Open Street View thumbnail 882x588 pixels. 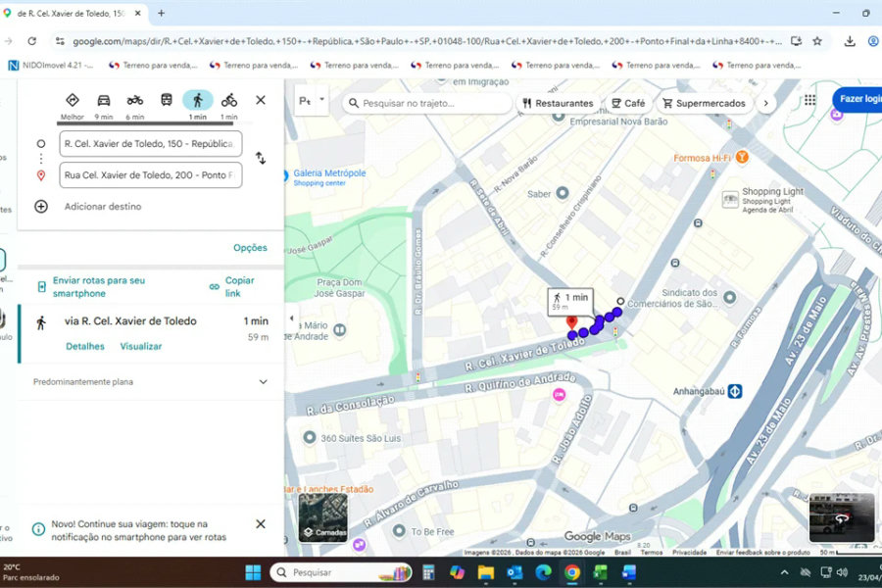pos(842,517)
